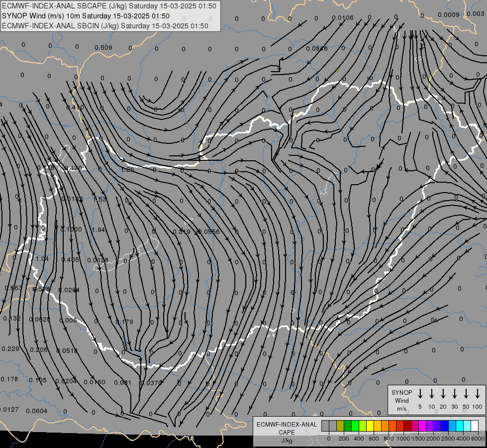Screen dimensions: 487x448
Task: Click the 0.132 grid value
Action: [x=12, y=319]
